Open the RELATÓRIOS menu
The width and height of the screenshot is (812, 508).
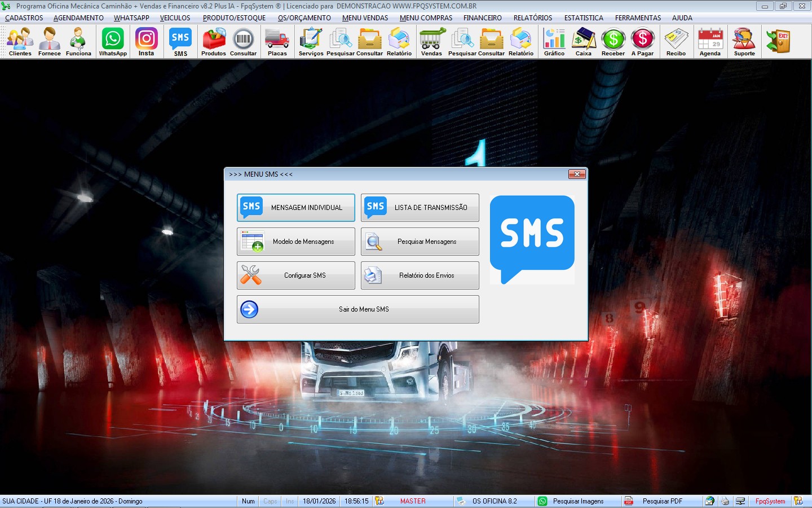click(532, 18)
